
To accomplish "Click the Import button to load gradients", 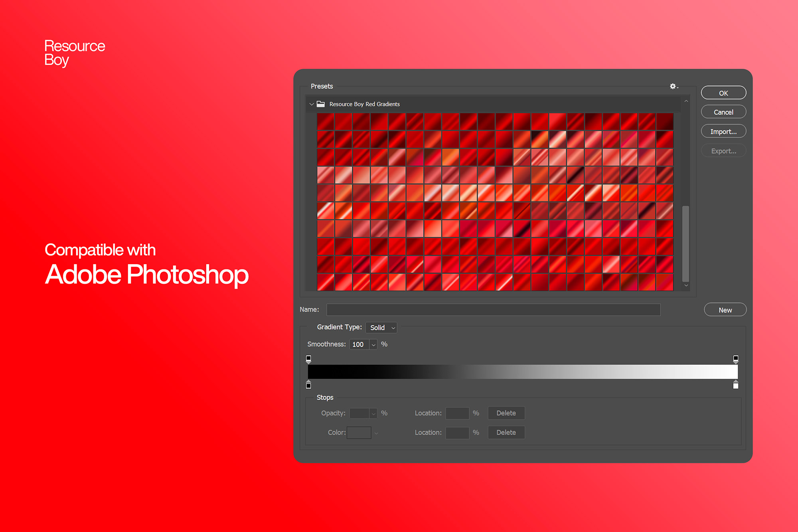I will (724, 132).
